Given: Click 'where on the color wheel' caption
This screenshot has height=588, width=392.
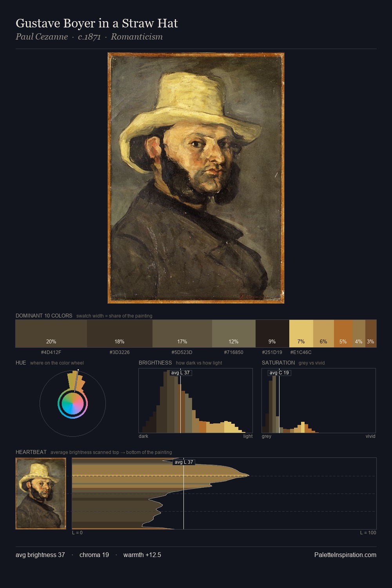Looking at the screenshot, I should [57, 363].
